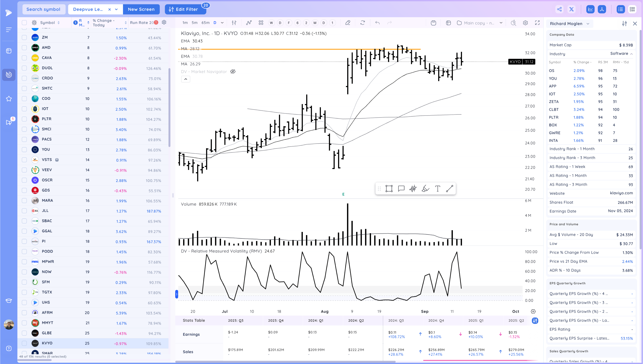Open chart settings gear icon
643x364 pixels.
525,23
